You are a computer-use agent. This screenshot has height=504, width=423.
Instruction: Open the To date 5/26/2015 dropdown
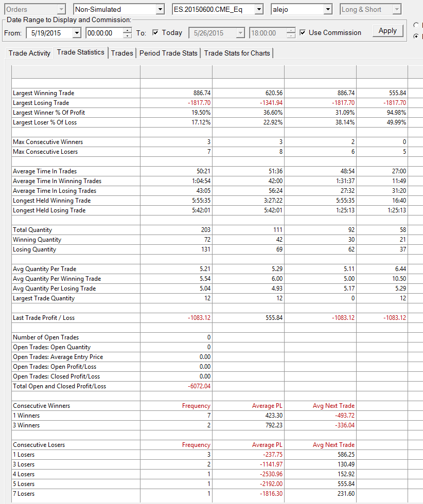240,33
